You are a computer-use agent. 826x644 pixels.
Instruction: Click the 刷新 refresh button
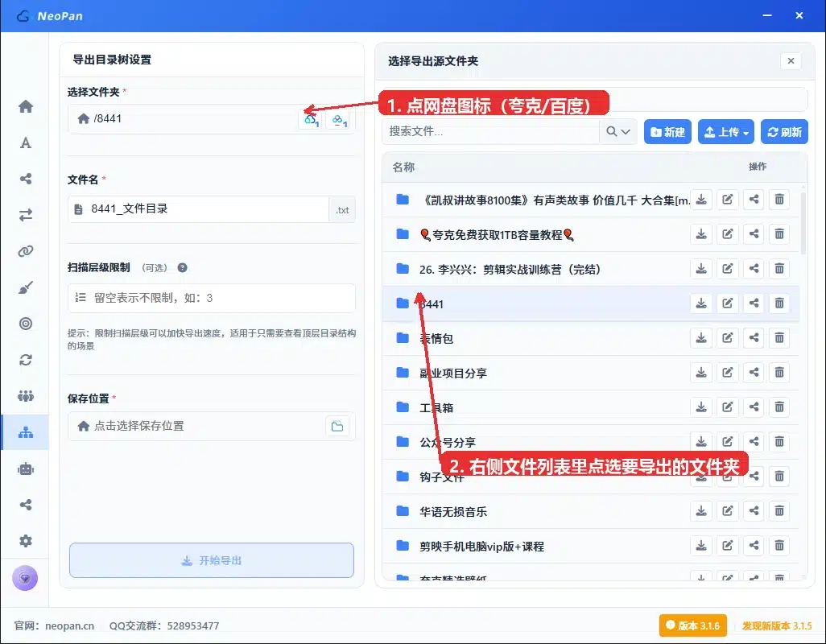(784, 132)
